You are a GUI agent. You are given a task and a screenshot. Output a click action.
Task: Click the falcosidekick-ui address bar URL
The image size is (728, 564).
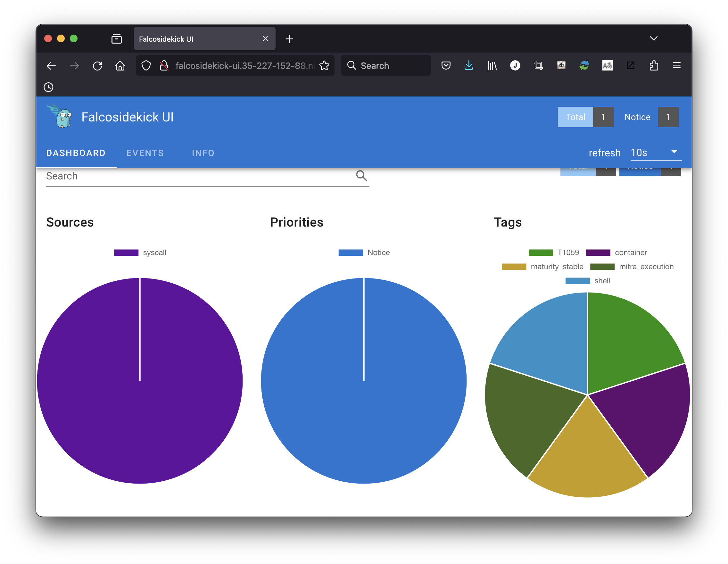(244, 66)
